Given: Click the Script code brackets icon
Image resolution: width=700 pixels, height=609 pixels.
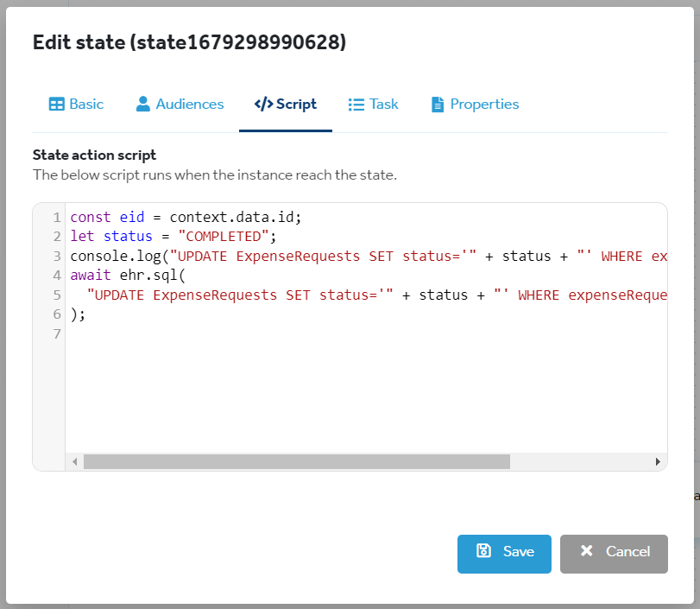Looking at the screenshot, I should pos(263,105).
